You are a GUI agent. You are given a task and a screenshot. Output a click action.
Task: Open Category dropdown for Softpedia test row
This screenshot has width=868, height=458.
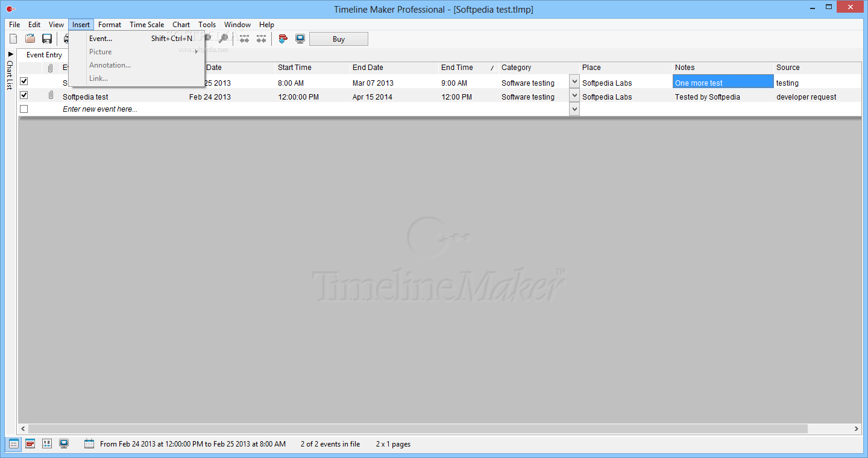[574, 95]
